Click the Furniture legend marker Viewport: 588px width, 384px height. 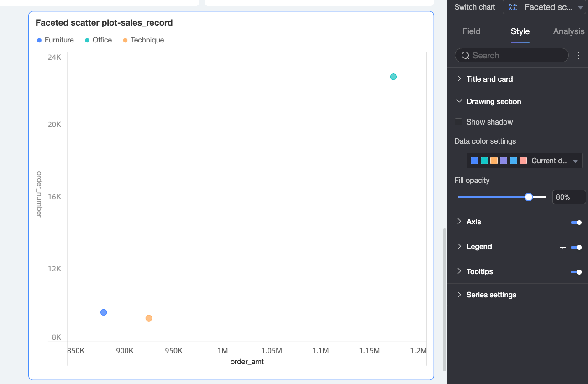(x=39, y=40)
